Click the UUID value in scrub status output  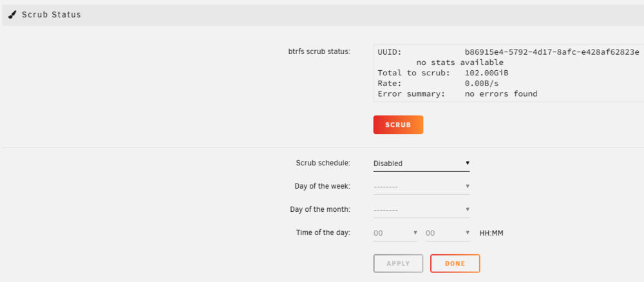552,52
